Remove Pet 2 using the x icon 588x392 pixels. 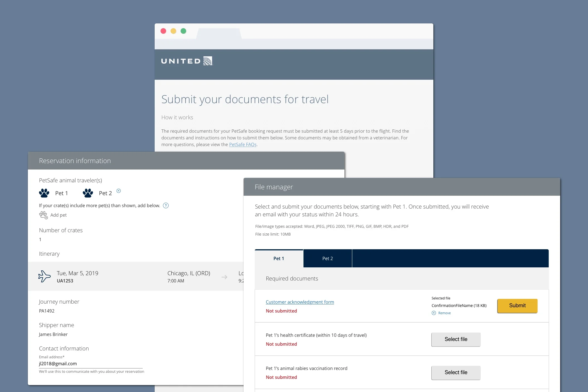tap(119, 191)
